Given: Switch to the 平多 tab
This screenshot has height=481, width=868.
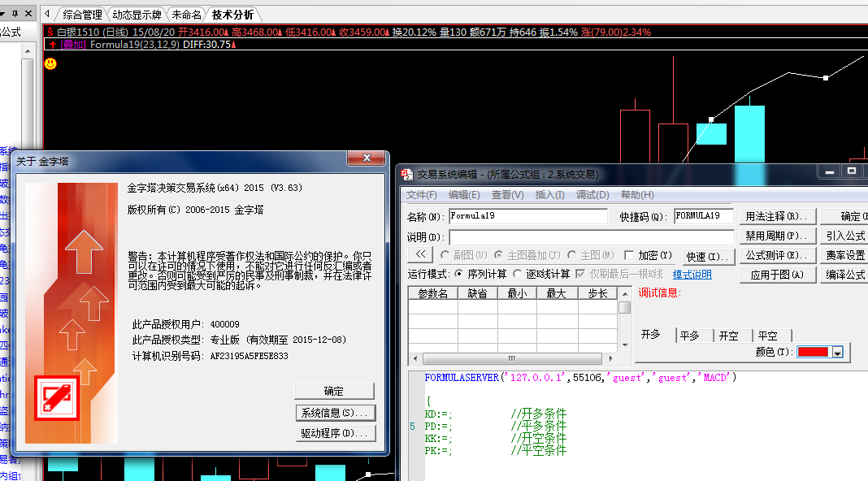Looking at the screenshot, I should [x=689, y=336].
